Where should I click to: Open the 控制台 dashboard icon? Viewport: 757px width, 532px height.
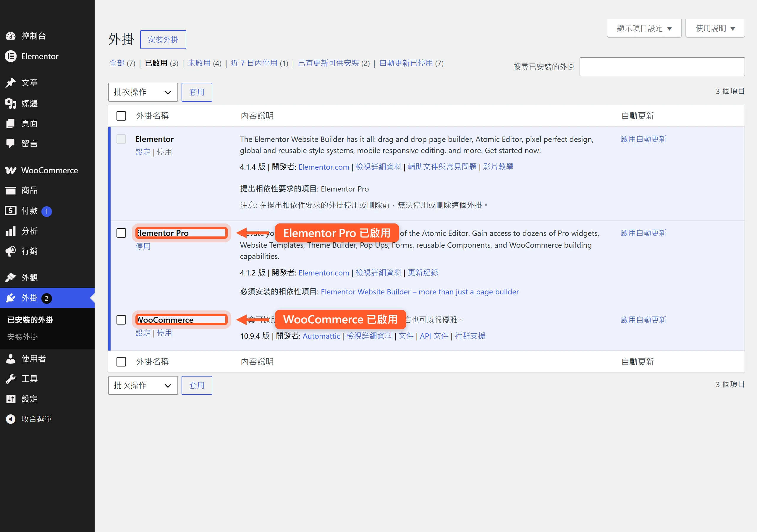(11, 36)
